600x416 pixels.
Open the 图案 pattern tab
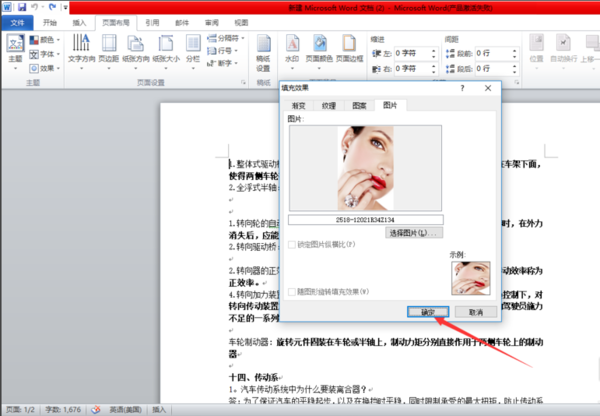[x=358, y=104]
